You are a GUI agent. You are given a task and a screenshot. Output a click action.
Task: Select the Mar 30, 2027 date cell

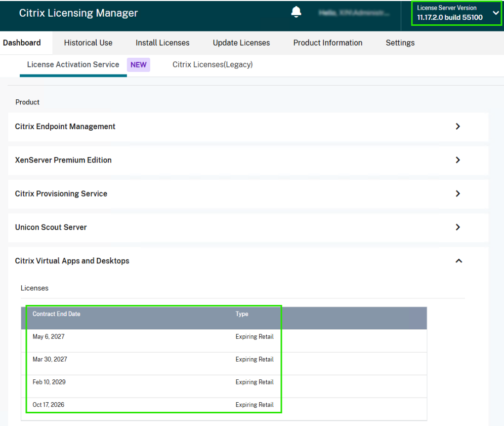coord(50,359)
